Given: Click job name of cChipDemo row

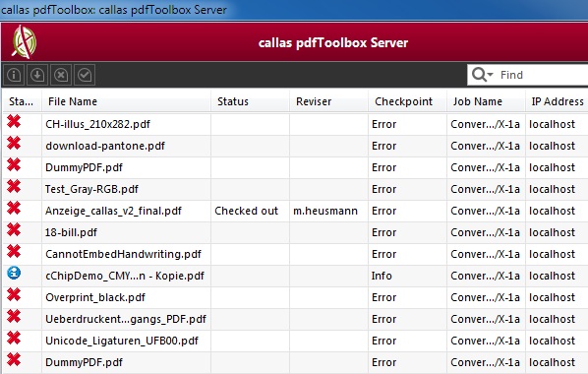Looking at the screenshot, I should (486, 276).
